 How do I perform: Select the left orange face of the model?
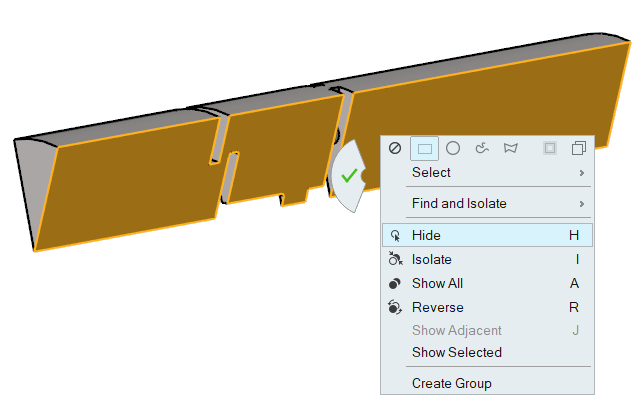pos(131,184)
